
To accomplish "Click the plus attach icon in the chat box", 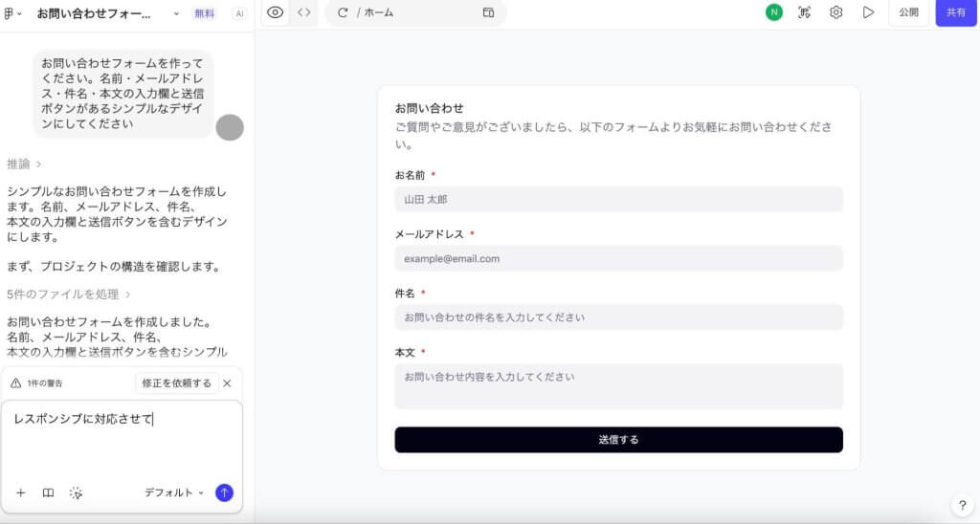I will (x=21, y=492).
